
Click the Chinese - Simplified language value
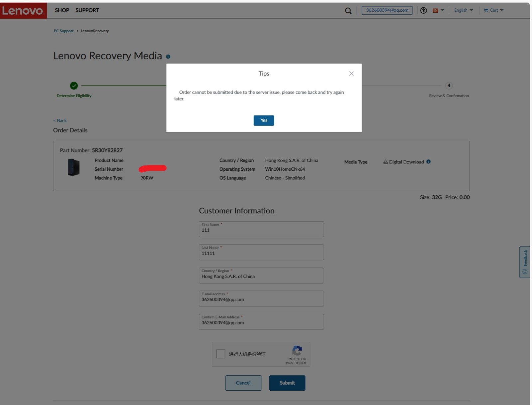pos(285,178)
